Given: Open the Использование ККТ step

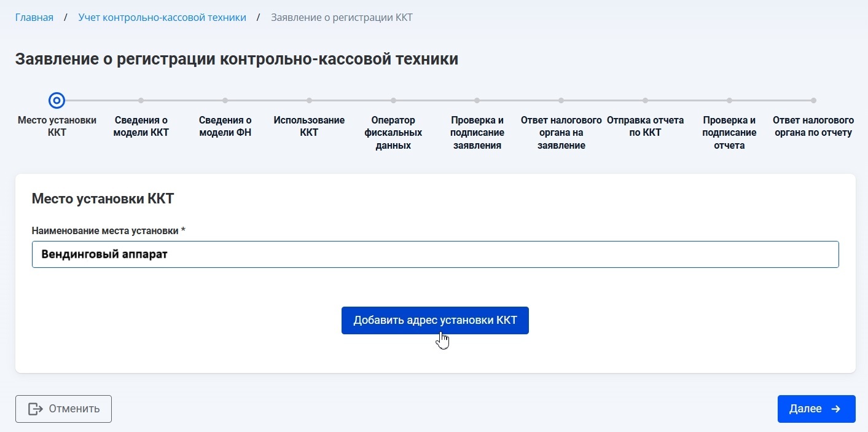Looking at the screenshot, I should pyautogui.click(x=309, y=126).
